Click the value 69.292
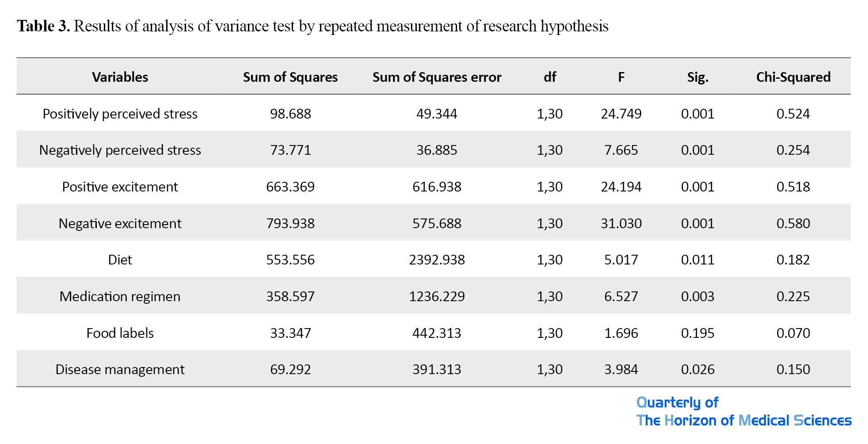This screenshot has width=868, height=444. pos(290,369)
